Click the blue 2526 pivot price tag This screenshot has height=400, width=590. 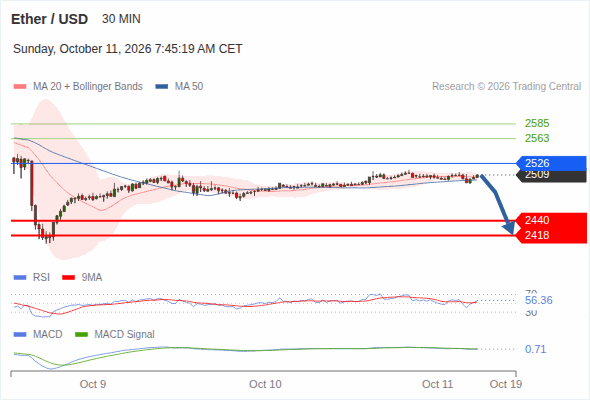click(x=551, y=163)
